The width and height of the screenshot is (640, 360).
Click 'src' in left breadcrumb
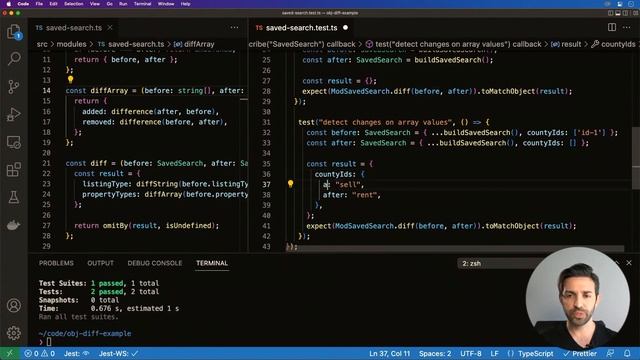coord(42,44)
